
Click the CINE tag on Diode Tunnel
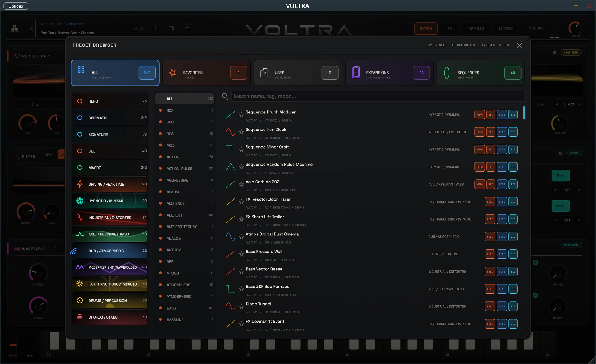pos(502,307)
